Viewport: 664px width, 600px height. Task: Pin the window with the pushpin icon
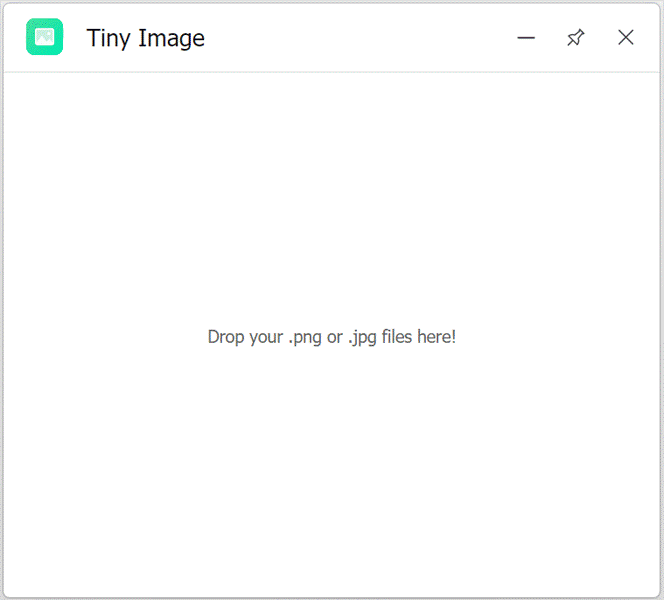pos(576,37)
